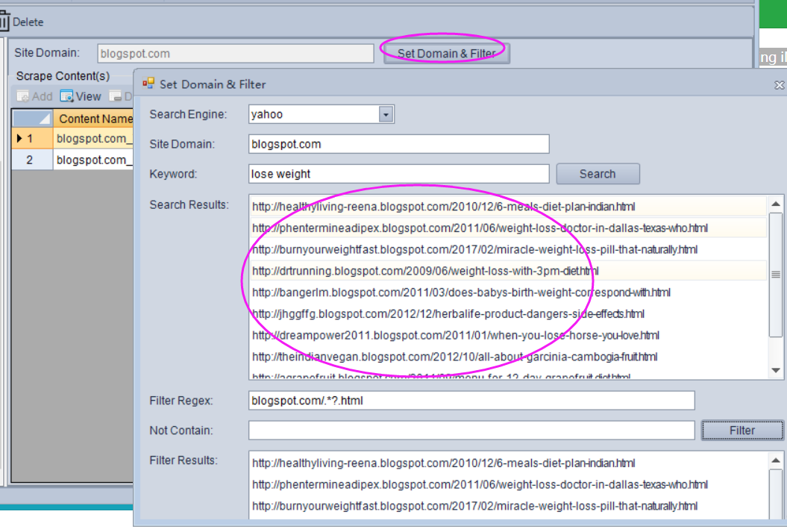Image resolution: width=787 pixels, height=532 pixels.
Task: Click the Set Domain & Filter button
Action: pos(446,54)
